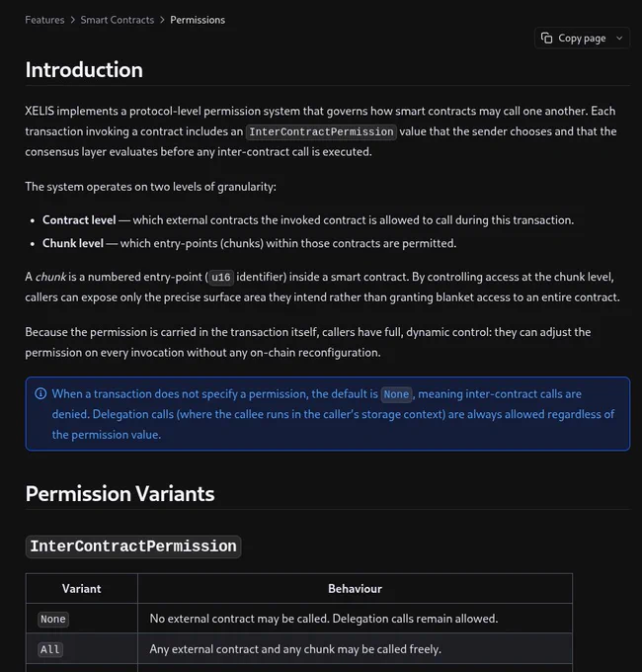Select the All variant in the table
Image resolution: width=642 pixels, height=672 pixels.
point(50,649)
